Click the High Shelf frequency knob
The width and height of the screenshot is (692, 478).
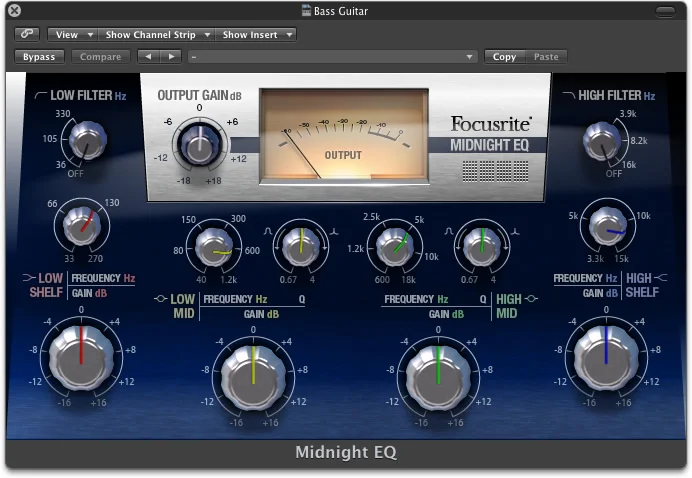tap(608, 226)
